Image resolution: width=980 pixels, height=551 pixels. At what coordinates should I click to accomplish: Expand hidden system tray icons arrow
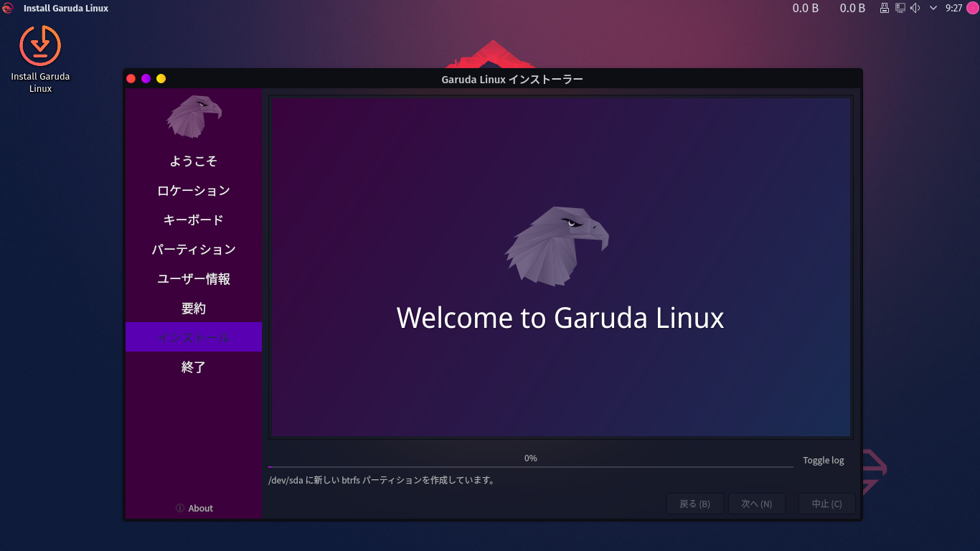tap(933, 8)
